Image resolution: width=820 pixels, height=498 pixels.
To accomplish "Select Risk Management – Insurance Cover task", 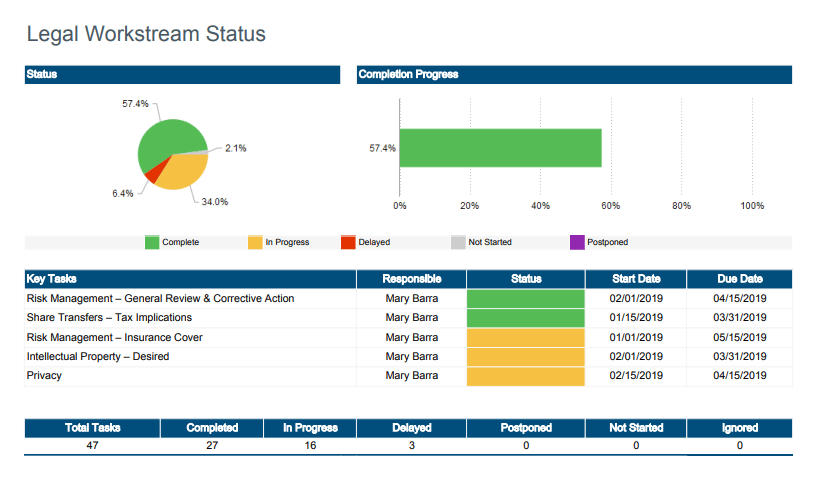I will [115, 337].
